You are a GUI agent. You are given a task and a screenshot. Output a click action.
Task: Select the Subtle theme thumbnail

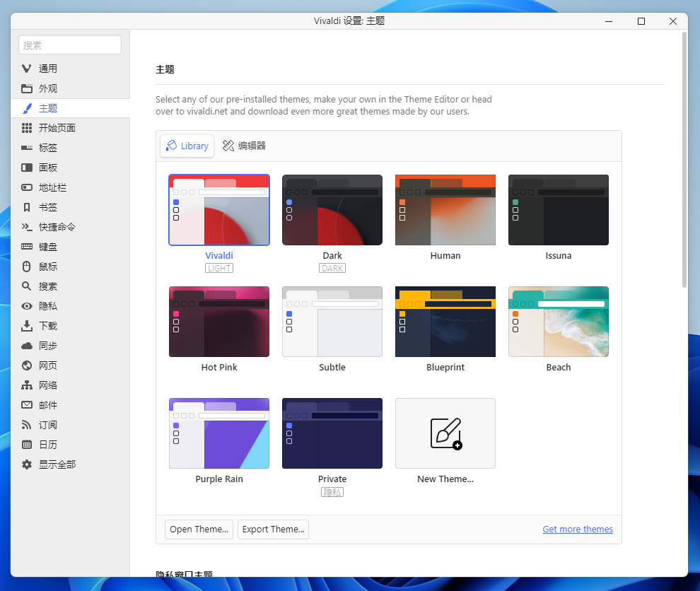[332, 322]
